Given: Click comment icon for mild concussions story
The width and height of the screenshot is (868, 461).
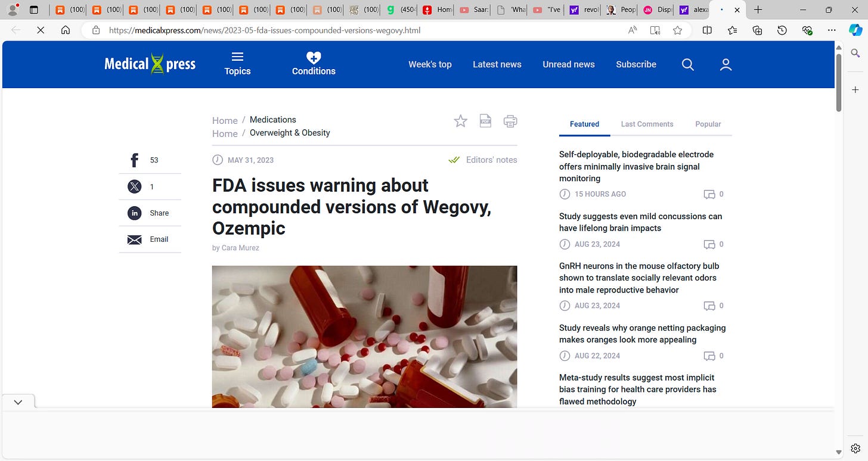Looking at the screenshot, I should pos(709,244).
